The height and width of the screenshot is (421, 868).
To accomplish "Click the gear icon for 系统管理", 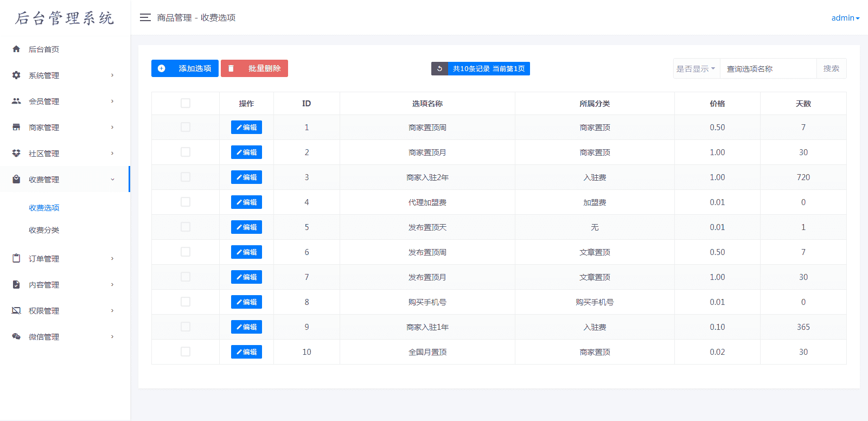I will click(16, 75).
